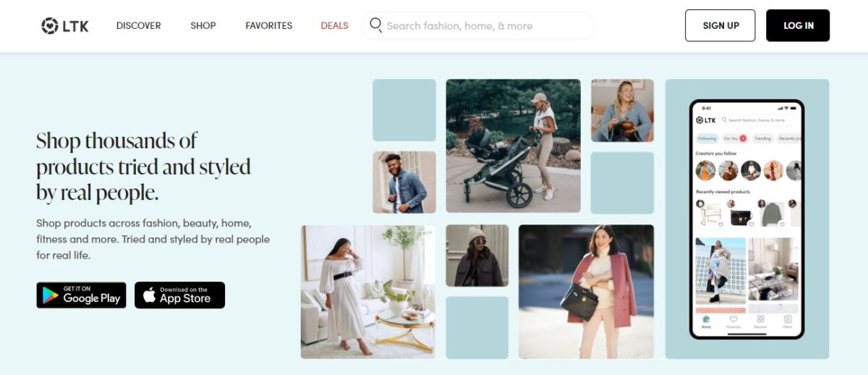Click the black Log In button

point(798,25)
